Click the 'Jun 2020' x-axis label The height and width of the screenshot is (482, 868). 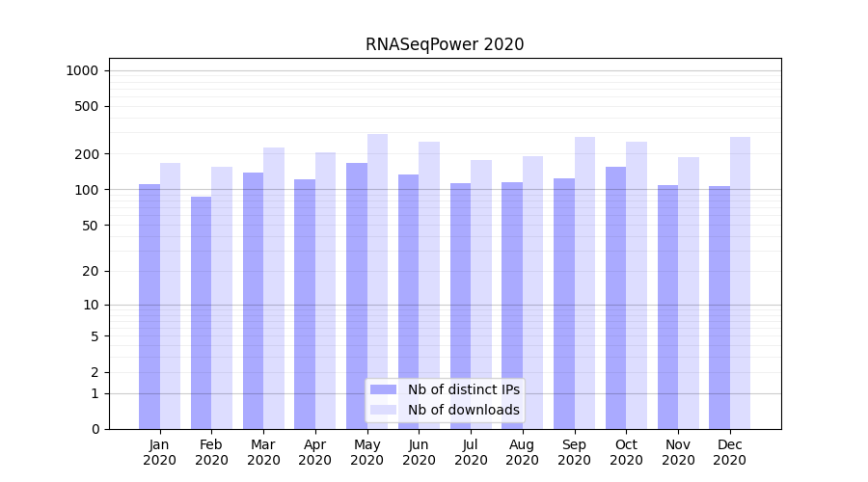(x=419, y=452)
